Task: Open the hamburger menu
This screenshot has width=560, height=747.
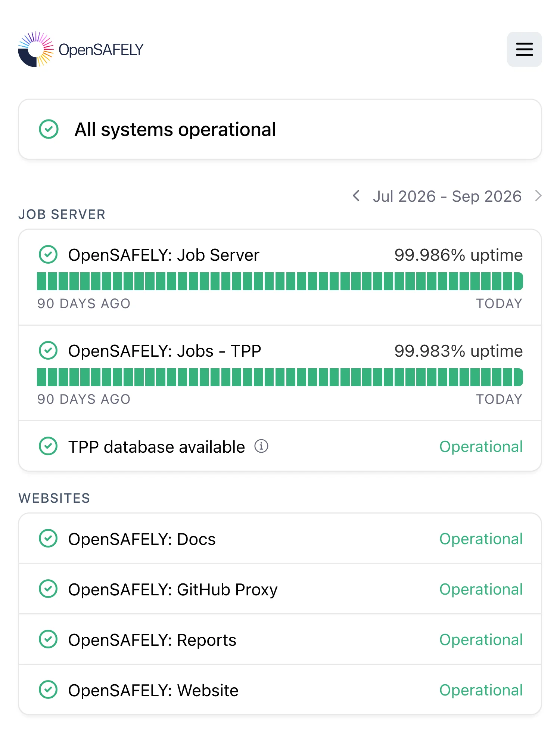Action: (x=524, y=49)
